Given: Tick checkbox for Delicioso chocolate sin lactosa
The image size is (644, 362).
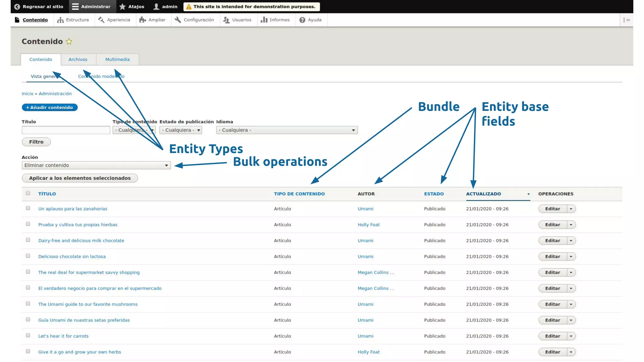Looking at the screenshot, I should tap(28, 256).
